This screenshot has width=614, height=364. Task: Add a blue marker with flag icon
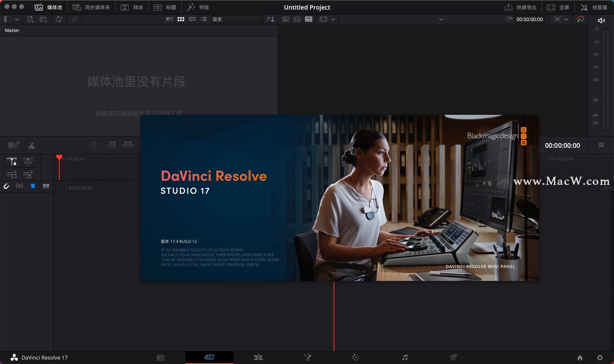[33, 186]
